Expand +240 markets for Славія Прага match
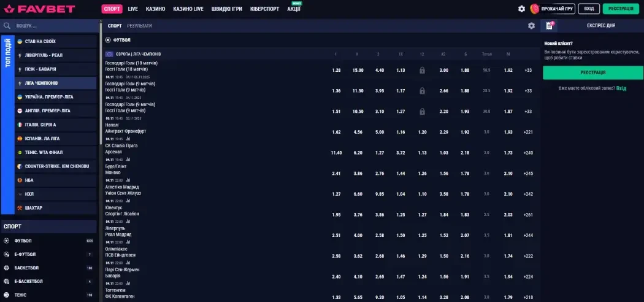Viewport: 644px width, 302px height. pyautogui.click(x=528, y=153)
